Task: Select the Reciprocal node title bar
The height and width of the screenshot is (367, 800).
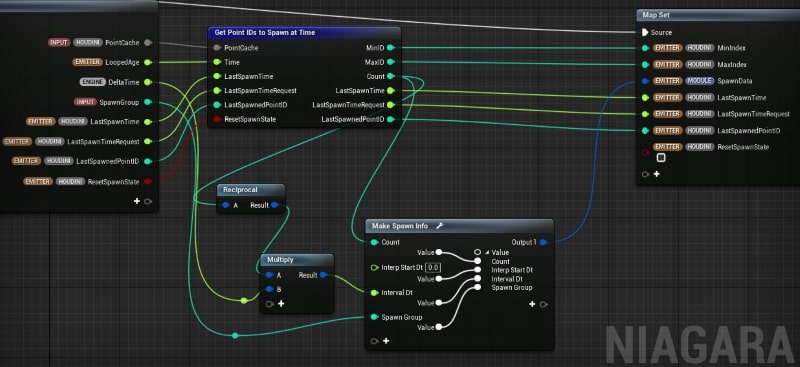Action: coord(251,189)
